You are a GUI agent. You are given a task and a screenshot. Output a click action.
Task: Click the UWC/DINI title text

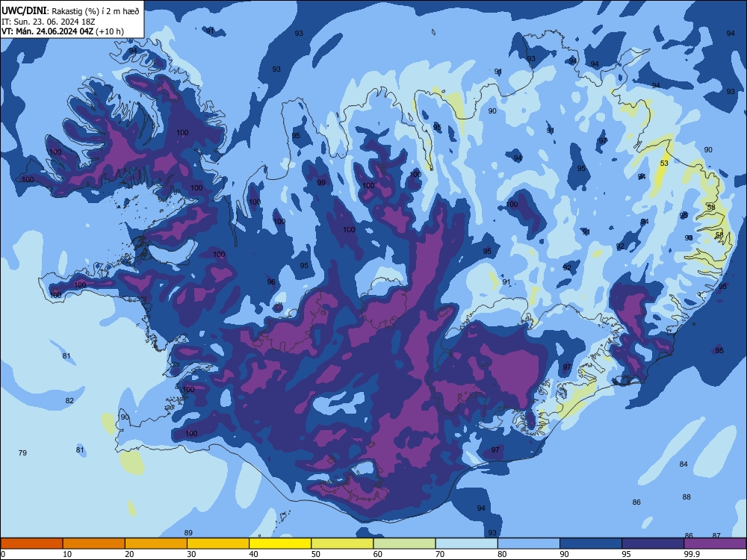click(x=24, y=10)
